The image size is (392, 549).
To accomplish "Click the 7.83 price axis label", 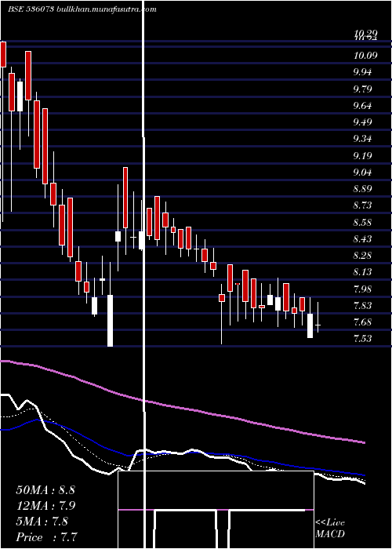I will (x=362, y=306).
